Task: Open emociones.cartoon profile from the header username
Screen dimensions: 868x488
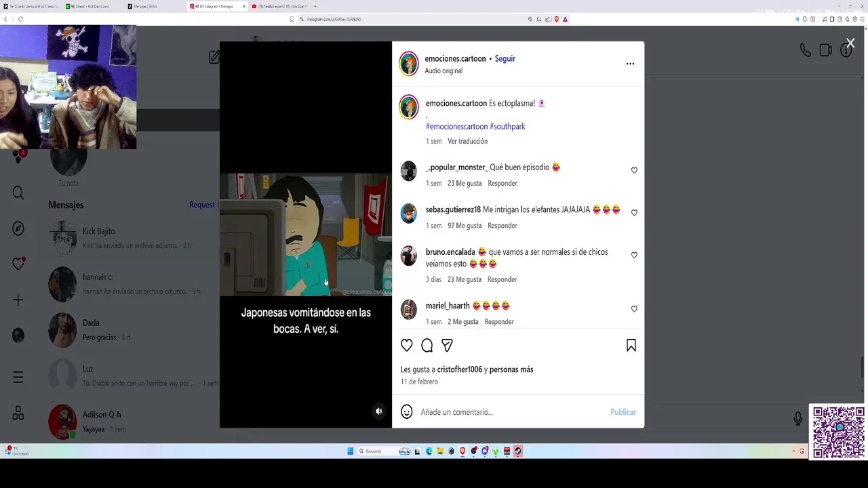Action: click(455, 59)
